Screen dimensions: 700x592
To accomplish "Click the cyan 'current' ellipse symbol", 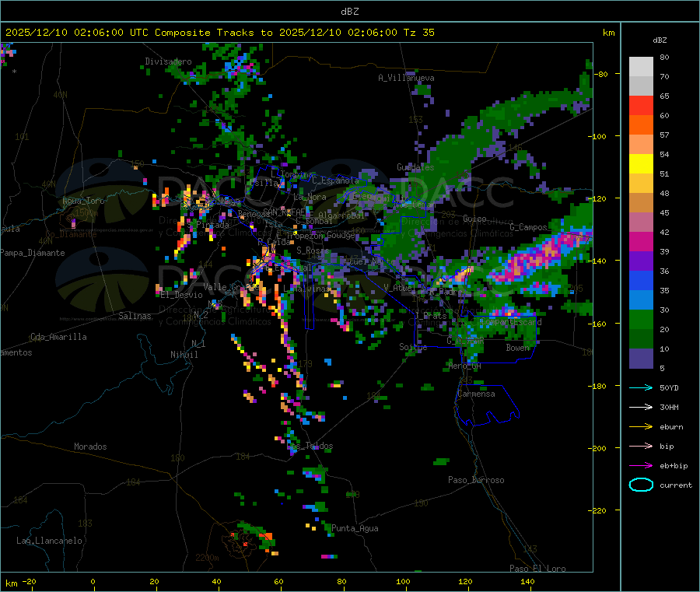I will [x=641, y=485].
